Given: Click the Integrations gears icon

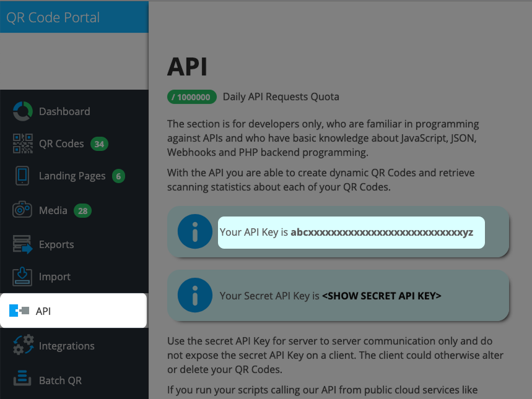Looking at the screenshot, I should [x=23, y=346].
